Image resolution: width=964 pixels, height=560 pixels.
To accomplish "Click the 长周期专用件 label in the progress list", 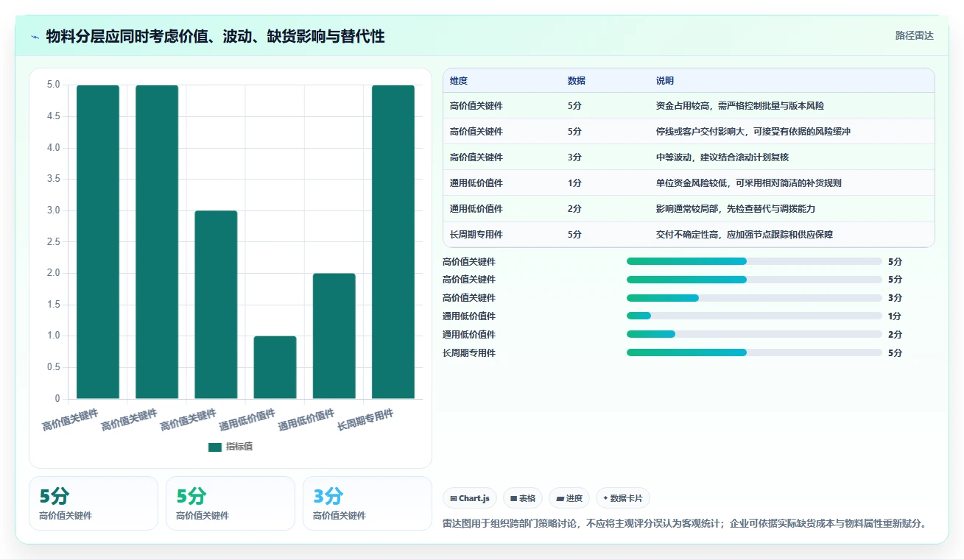I will pyautogui.click(x=469, y=353).
